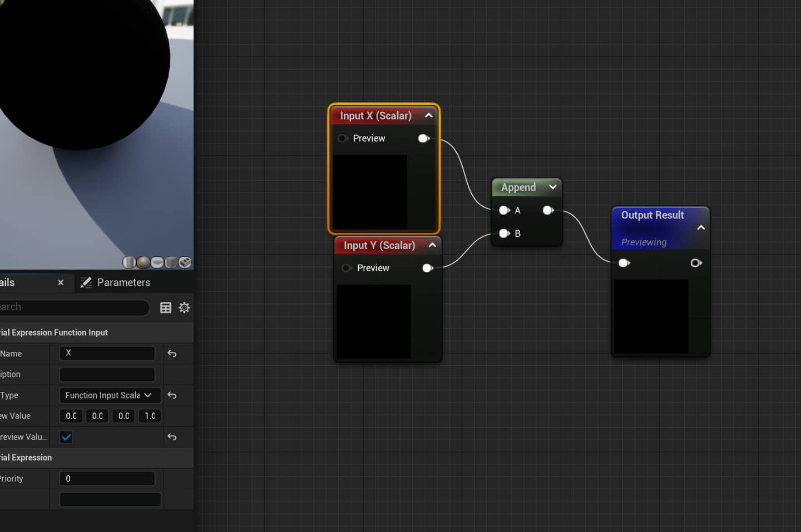Viewport: 801px width, 532px height.
Task: Switch to the Parameters tab
Action: pos(116,282)
